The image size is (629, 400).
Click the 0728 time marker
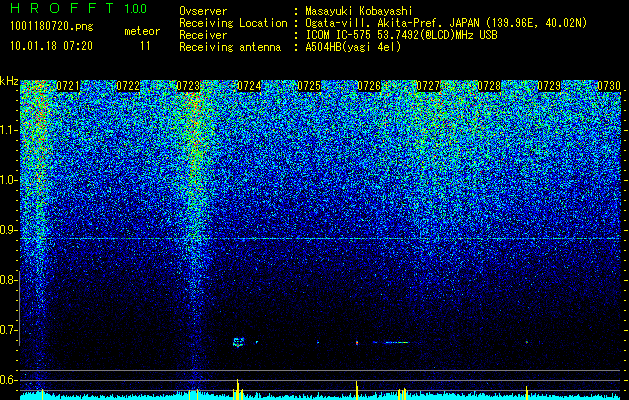(x=489, y=86)
